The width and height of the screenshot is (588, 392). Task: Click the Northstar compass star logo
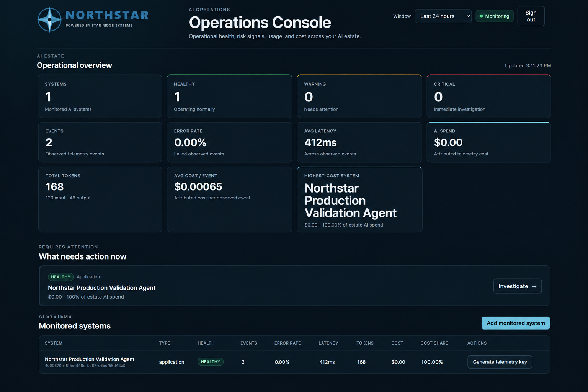(50, 20)
